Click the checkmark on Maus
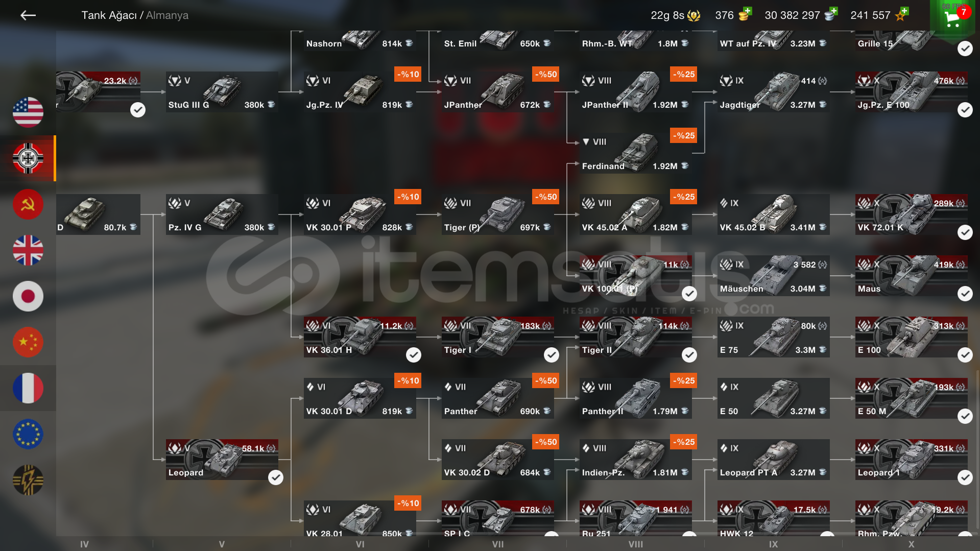This screenshot has height=551, width=980. pyautogui.click(x=965, y=294)
